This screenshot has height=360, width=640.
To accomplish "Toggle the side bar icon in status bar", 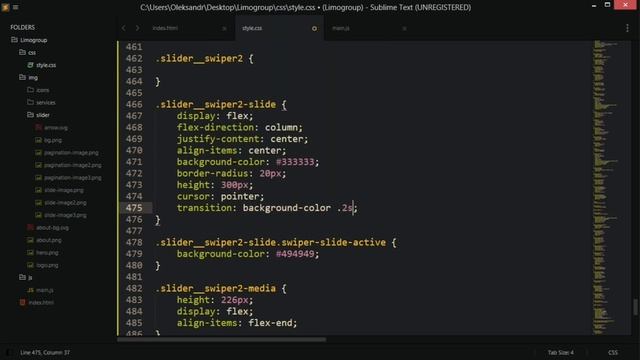I will coord(7,352).
